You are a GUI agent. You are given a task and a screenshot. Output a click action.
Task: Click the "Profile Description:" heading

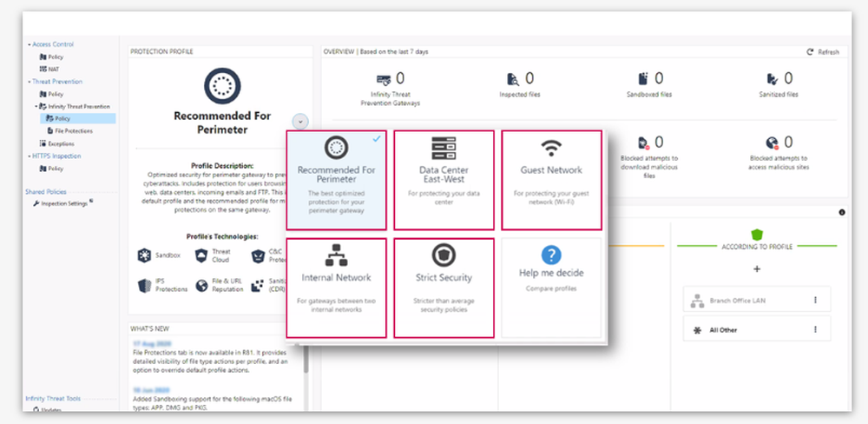tap(222, 166)
